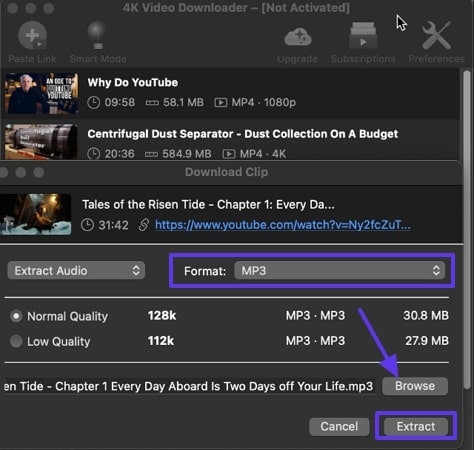This screenshot has width=474, height=450.
Task: Open the Format MP3 dropdown
Action: [340, 270]
